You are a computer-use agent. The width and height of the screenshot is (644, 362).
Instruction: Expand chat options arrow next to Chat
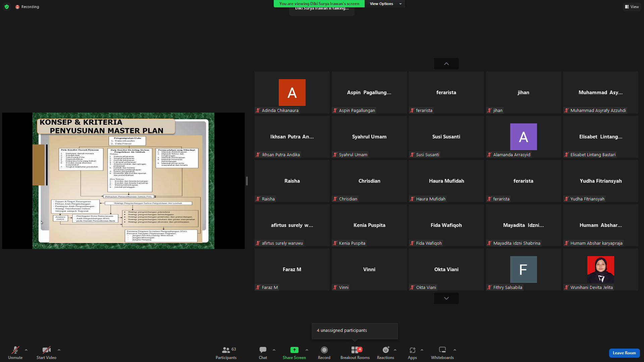274,350
